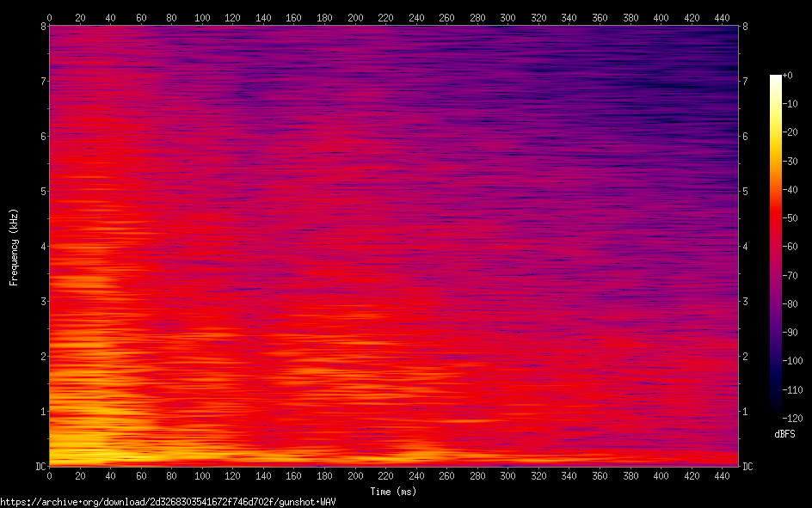This screenshot has width=812, height=508.
Task: Click the DC label on the right axis
Action: [x=747, y=466]
